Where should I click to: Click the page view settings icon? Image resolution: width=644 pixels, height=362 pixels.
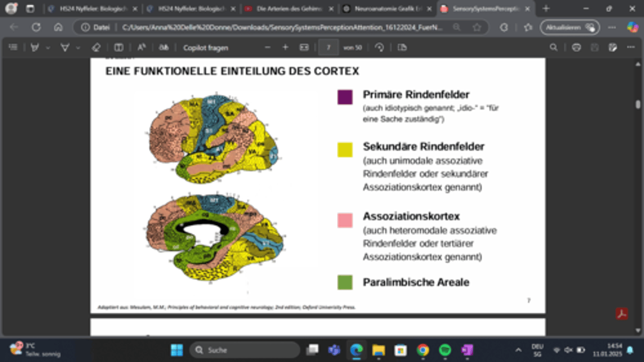pyautogui.click(x=402, y=47)
